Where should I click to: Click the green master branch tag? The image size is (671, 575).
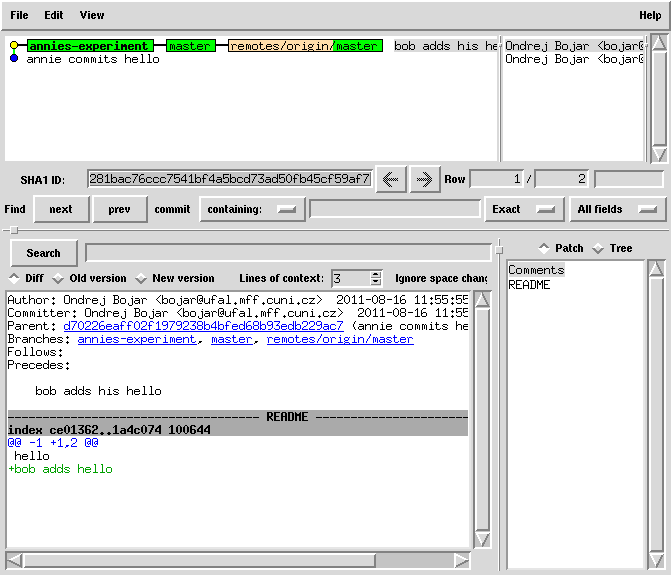190,46
